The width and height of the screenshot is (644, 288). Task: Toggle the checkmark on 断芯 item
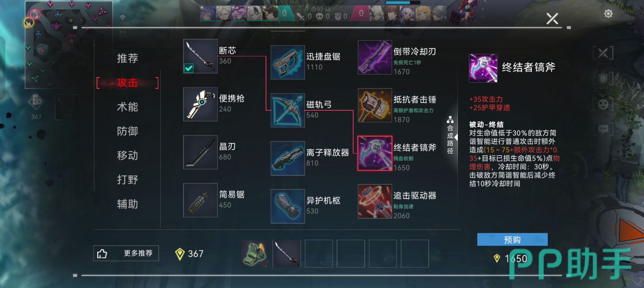coord(189,68)
